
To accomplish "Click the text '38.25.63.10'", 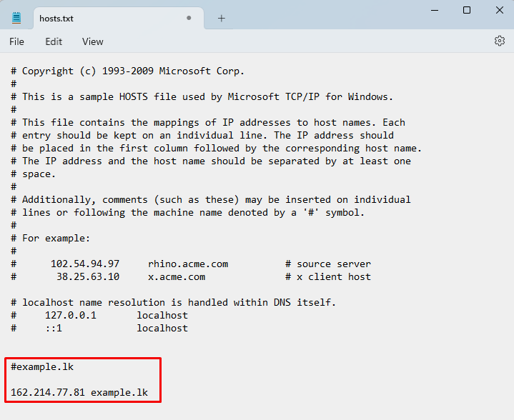I will (88, 276).
